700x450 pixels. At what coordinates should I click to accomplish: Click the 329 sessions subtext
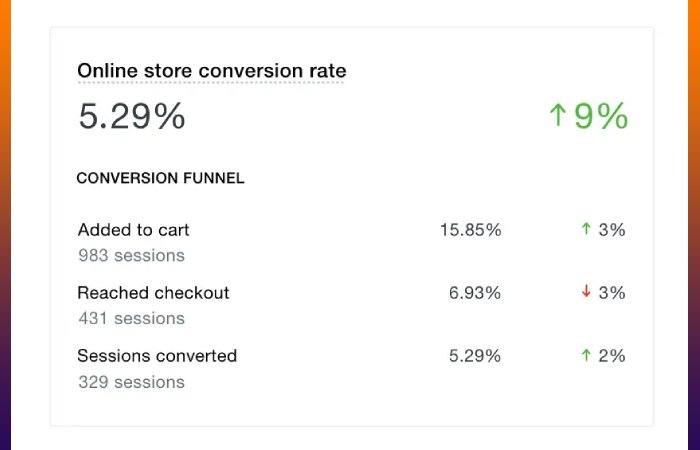click(x=131, y=382)
